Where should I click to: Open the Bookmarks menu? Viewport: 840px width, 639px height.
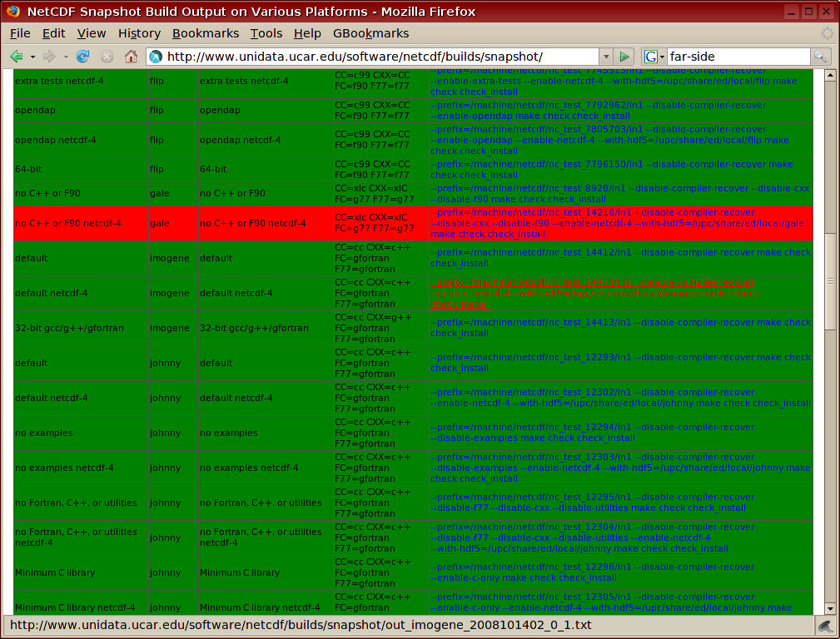coord(205,33)
